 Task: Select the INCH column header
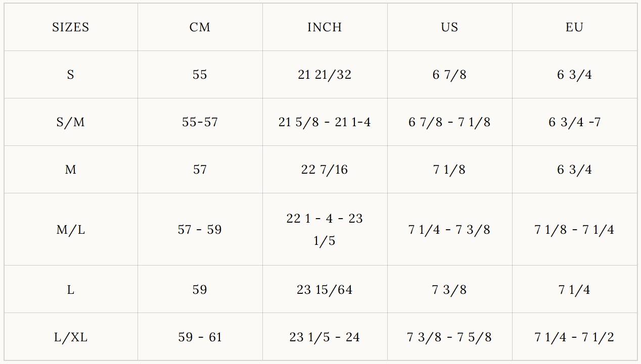click(x=325, y=27)
